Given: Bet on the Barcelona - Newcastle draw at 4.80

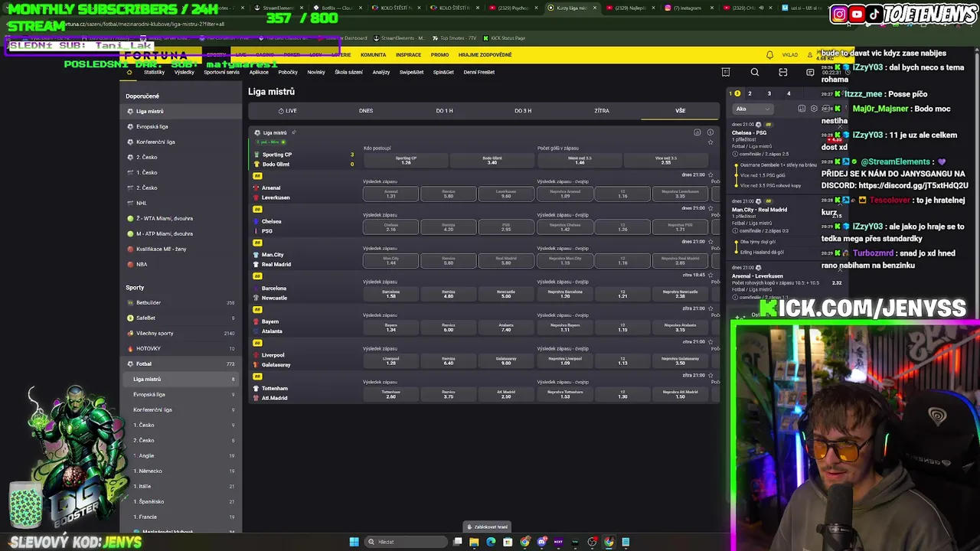Looking at the screenshot, I should tap(449, 294).
